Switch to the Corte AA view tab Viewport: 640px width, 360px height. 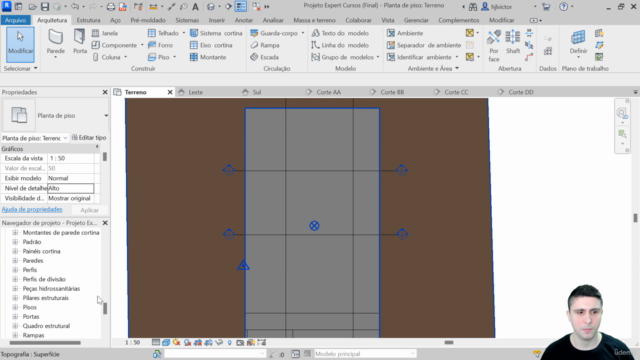[329, 92]
